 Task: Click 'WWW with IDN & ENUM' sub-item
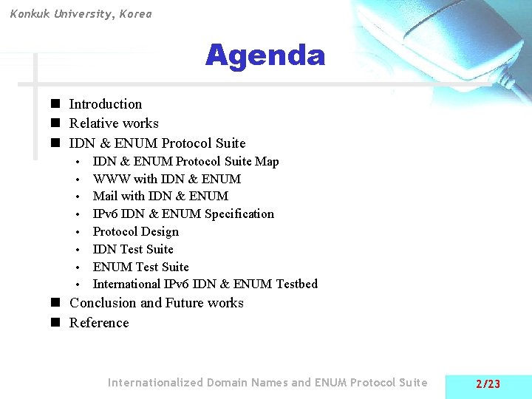167,179
